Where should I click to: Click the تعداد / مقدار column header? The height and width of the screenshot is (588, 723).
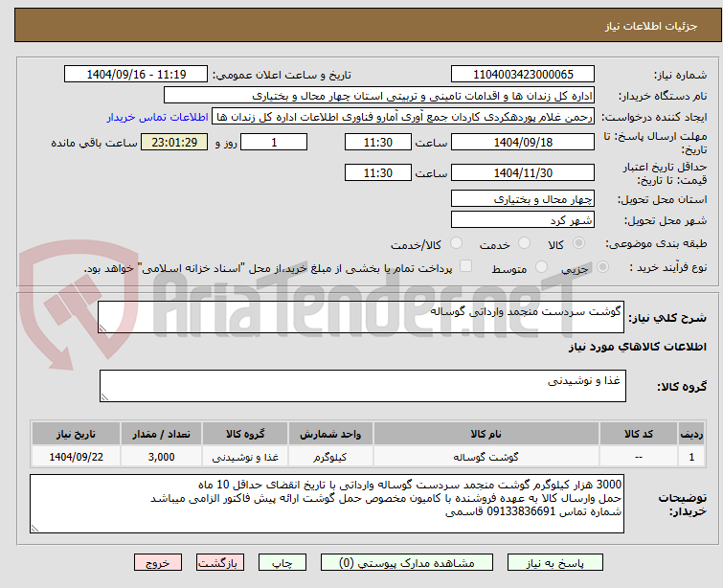[x=162, y=434]
